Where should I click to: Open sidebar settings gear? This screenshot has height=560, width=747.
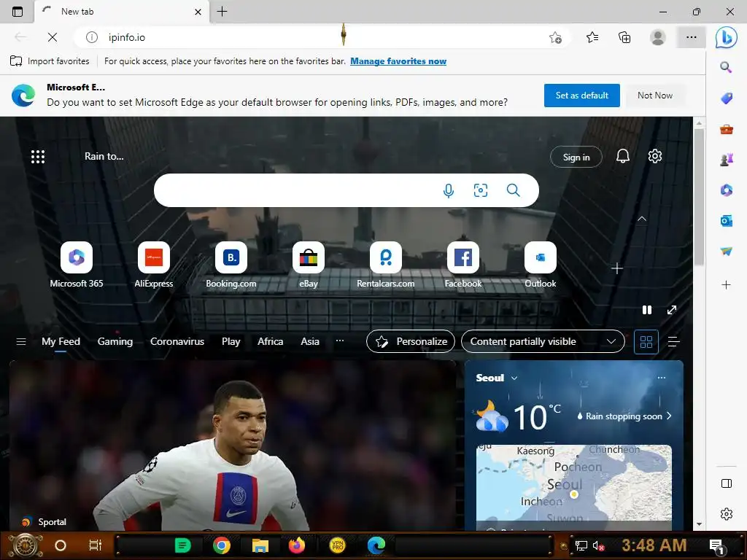(726, 514)
